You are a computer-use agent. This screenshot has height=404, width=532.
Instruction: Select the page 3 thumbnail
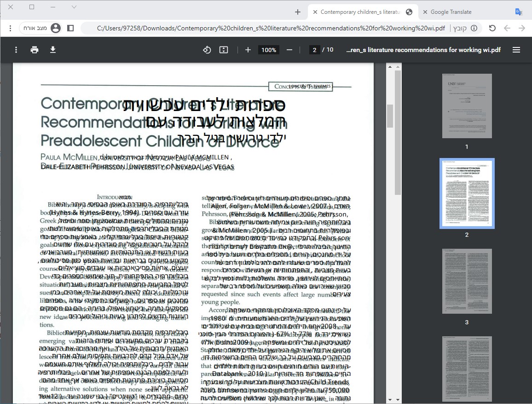click(467, 281)
